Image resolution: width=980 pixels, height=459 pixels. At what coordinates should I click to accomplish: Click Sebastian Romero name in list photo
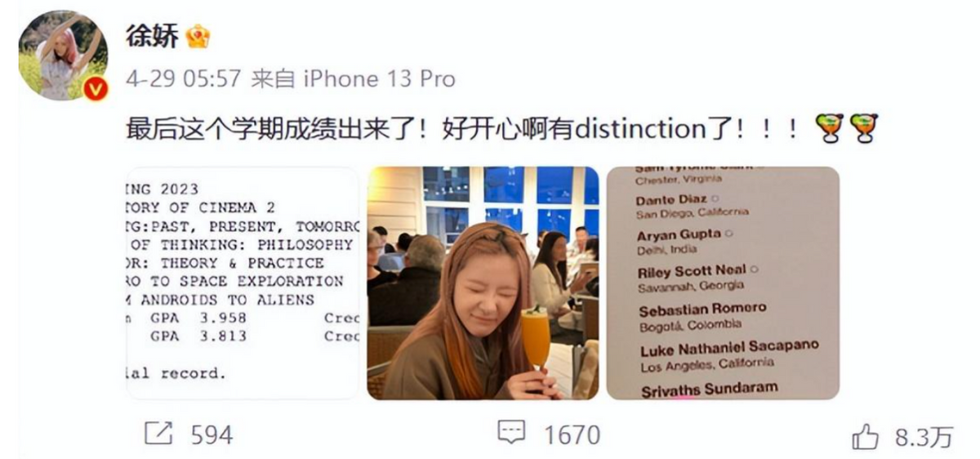point(702,310)
